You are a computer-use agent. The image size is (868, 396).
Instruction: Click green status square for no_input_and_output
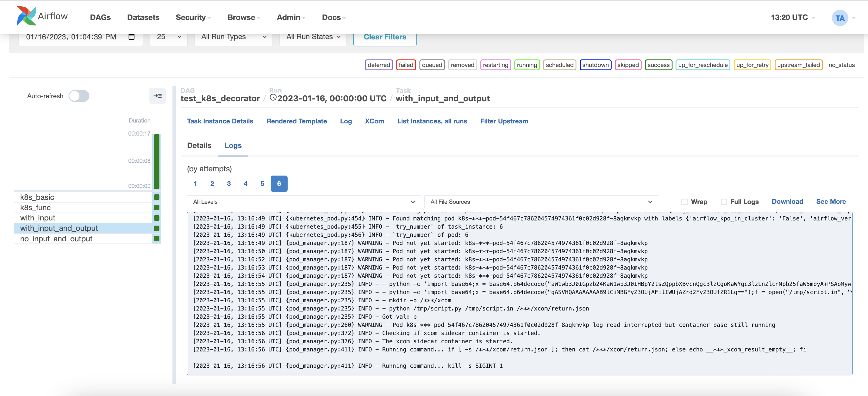(157, 239)
